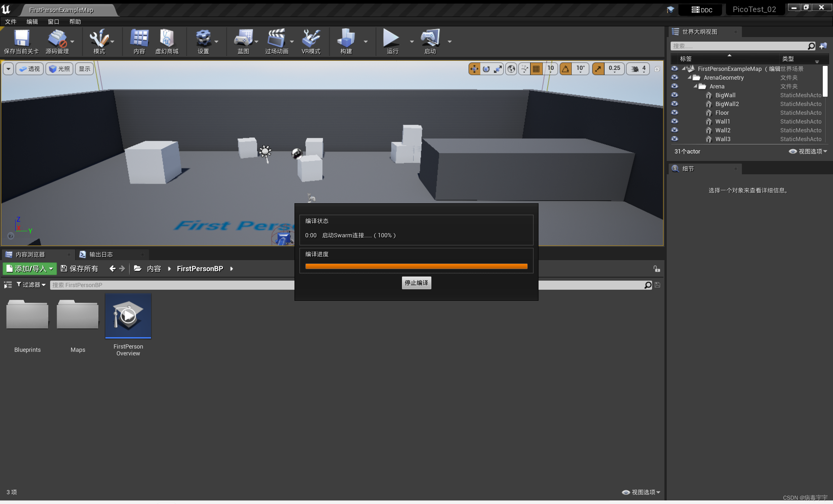Hide the BigWall actor via eye icon
833x504 pixels.
pyautogui.click(x=675, y=95)
